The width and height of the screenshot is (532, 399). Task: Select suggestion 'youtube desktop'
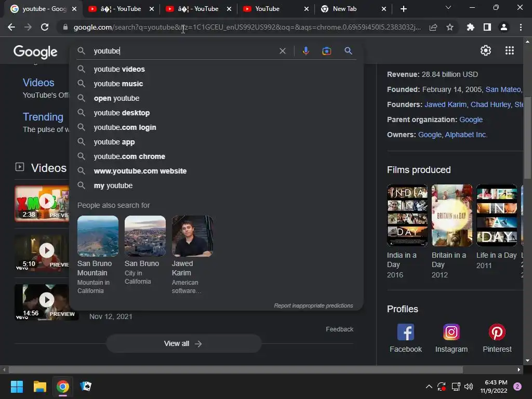[217, 113]
